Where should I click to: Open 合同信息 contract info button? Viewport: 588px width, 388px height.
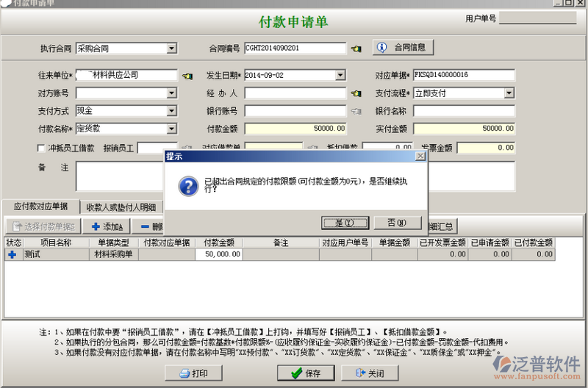click(x=403, y=48)
